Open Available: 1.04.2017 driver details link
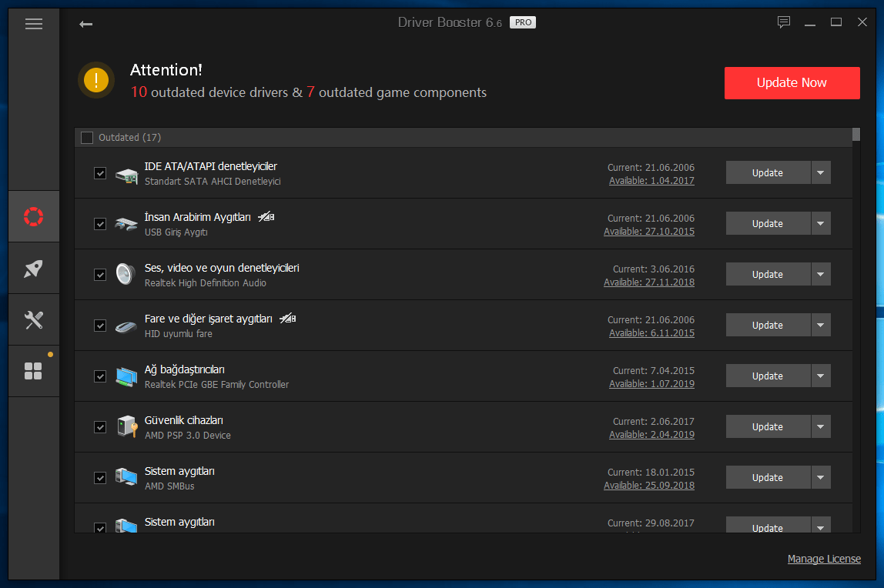The image size is (884, 588). (x=651, y=181)
